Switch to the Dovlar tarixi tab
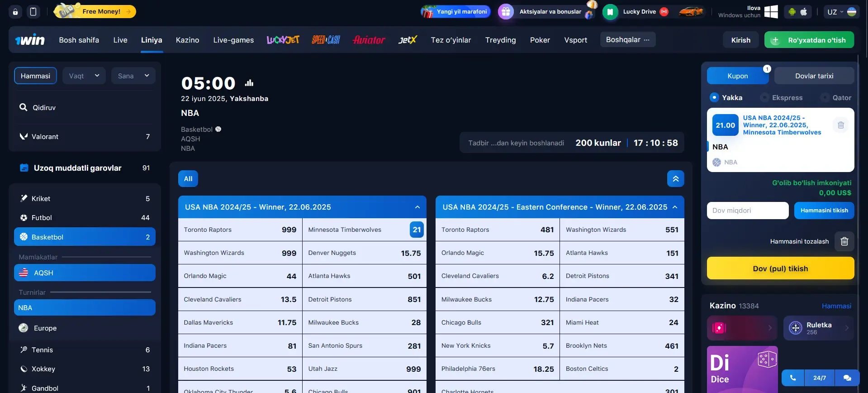 click(x=814, y=76)
